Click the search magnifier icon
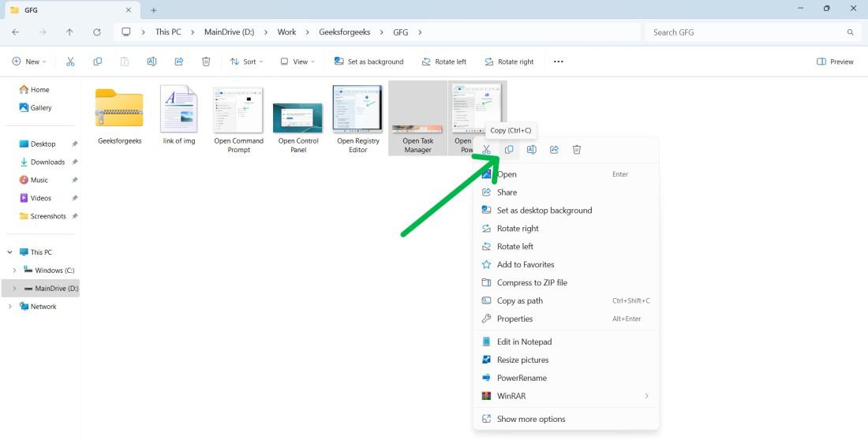The image size is (868, 444). tap(851, 32)
